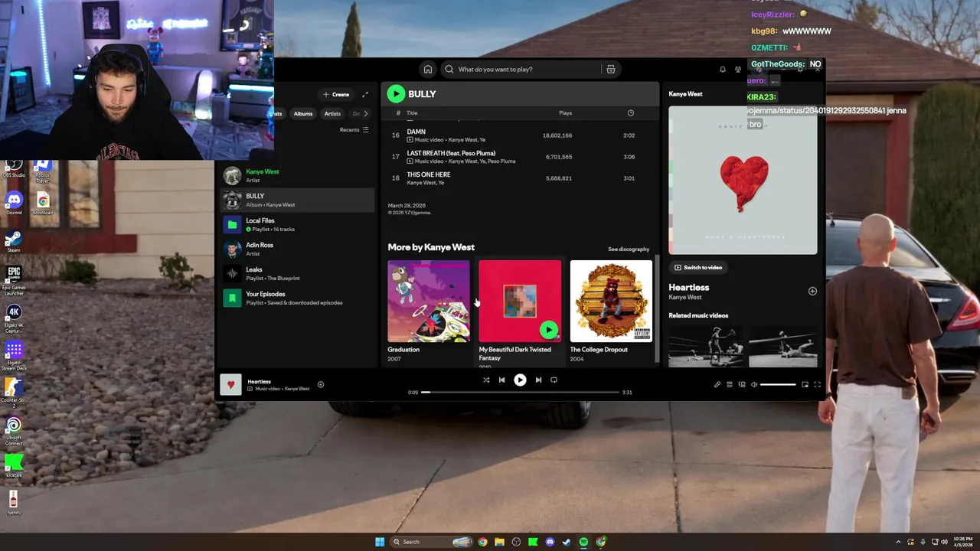Open OBS Studio desktop shortcut
Viewport: 980px width, 551px height.
pos(14,168)
